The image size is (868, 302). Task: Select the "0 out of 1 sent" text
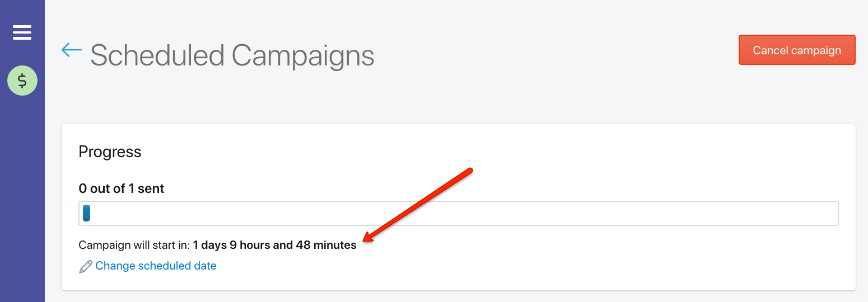(122, 188)
